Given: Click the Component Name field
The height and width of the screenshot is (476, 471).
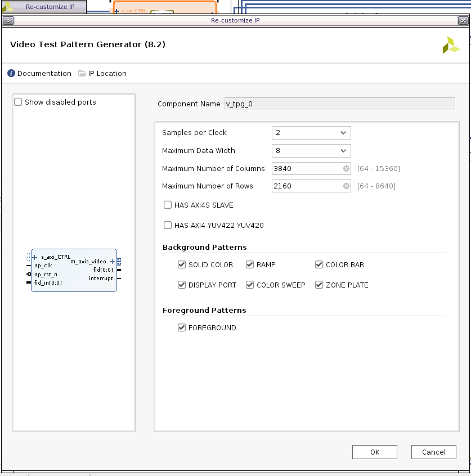Looking at the screenshot, I should tap(339, 104).
